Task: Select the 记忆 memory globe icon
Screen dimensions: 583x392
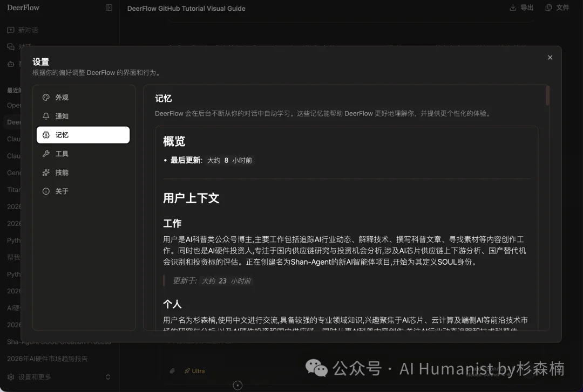Action: tap(46, 134)
